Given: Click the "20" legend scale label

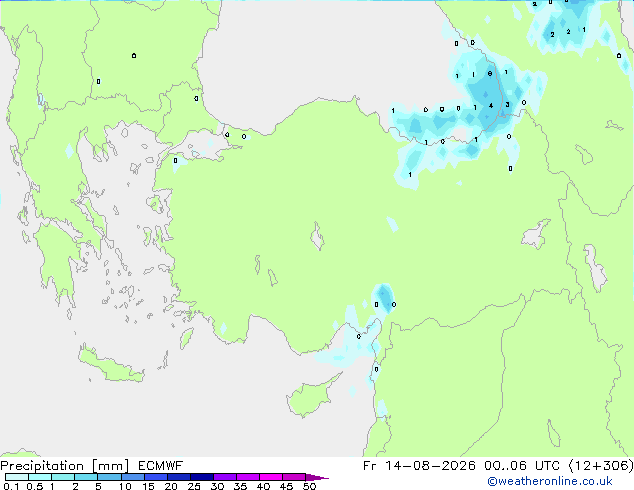Looking at the screenshot, I should click(171, 486).
